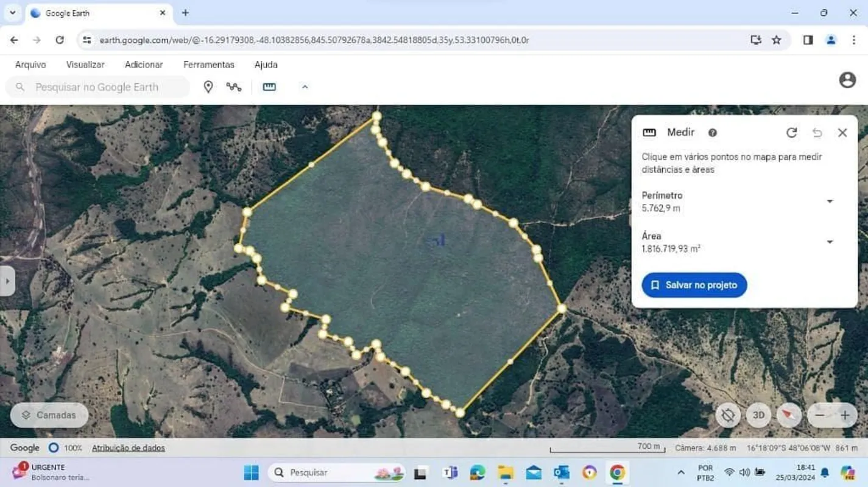Open the Atribuição de dados link
The width and height of the screenshot is (868, 487).
click(128, 448)
